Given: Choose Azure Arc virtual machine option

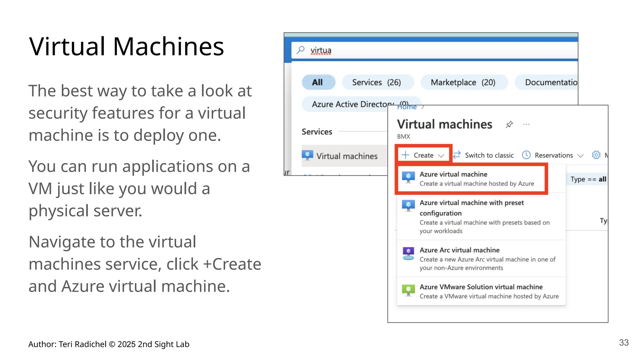Looking at the screenshot, I should click(x=481, y=259).
